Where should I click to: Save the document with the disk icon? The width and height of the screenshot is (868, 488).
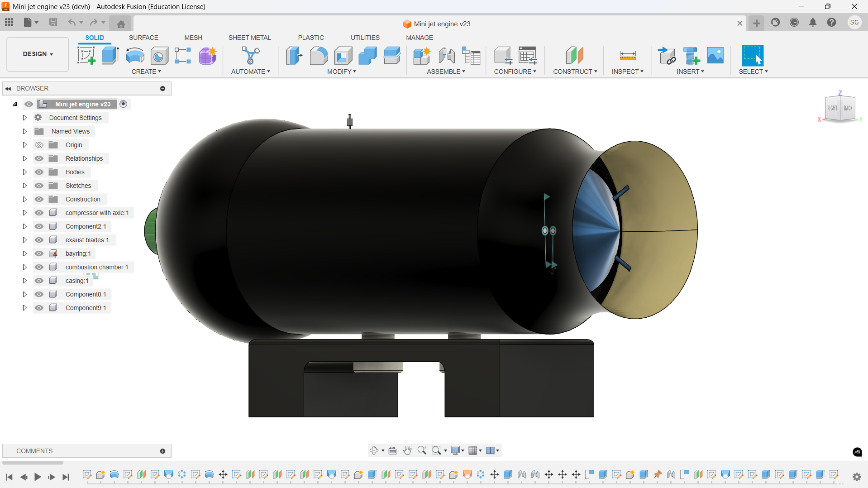[53, 22]
